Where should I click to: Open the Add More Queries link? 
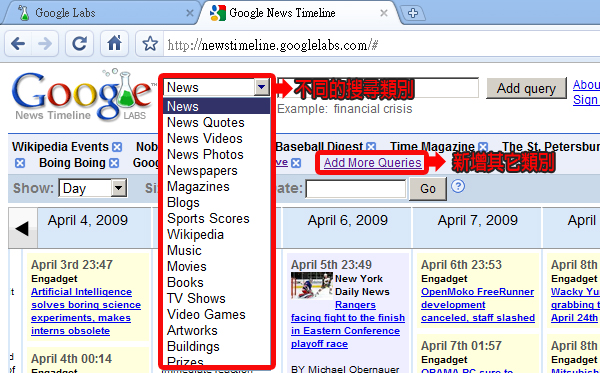[x=373, y=163]
